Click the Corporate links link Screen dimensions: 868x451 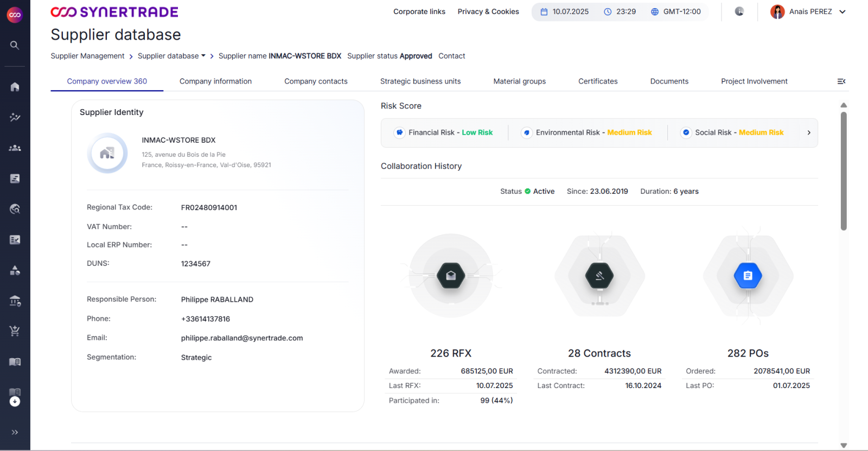419,11
